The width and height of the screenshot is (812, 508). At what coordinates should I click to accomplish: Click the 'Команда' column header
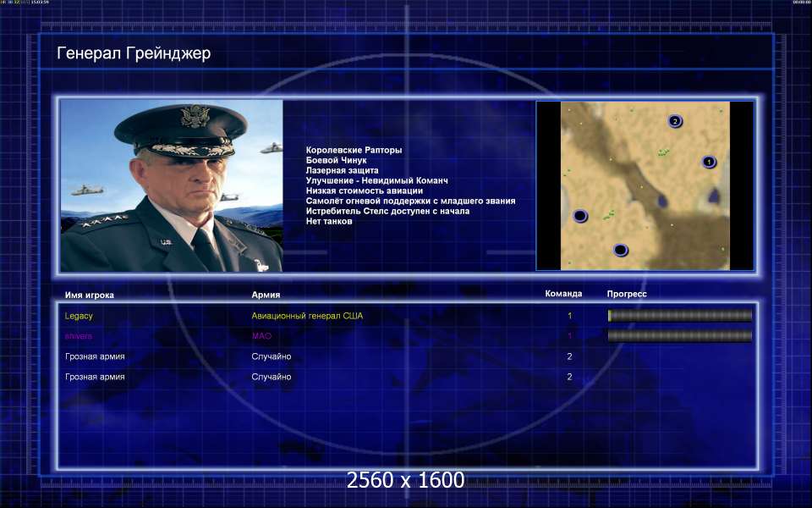563,294
